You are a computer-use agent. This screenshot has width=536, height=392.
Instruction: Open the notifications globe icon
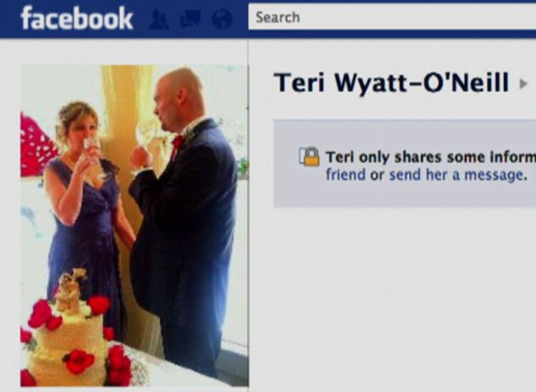(222, 19)
